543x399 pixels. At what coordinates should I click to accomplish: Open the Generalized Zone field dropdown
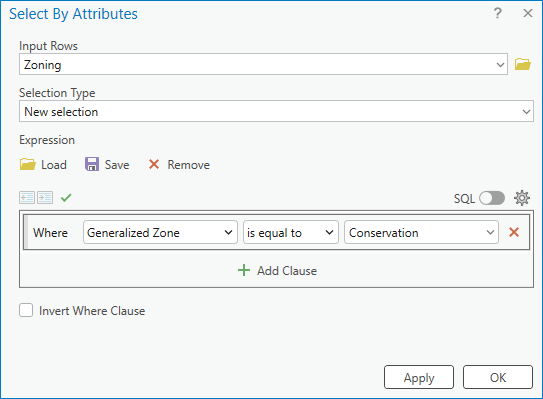point(160,232)
